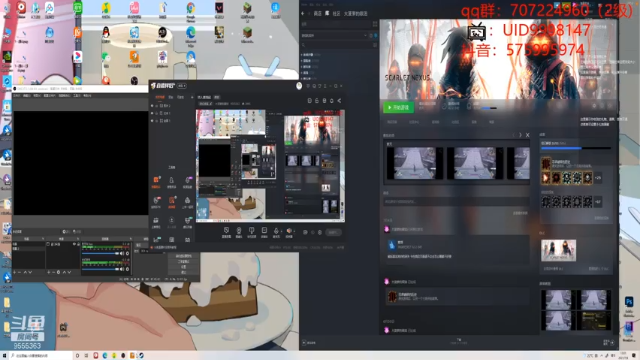The height and width of the screenshot is (360, 640).
Task: Mute the second OBS mixer channel
Action: point(122,269)
